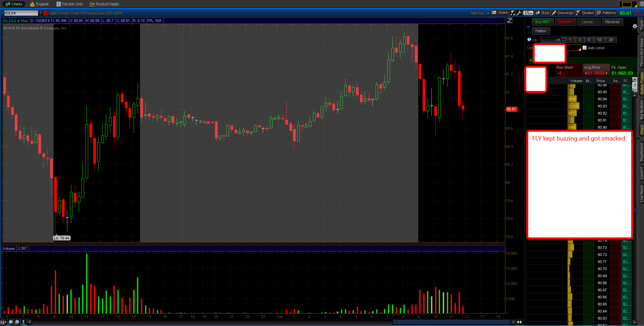The width and height of the screenshot is (644, 326).
Task: Increase quantity with the Qty up arrow
Action: (563, 39)
